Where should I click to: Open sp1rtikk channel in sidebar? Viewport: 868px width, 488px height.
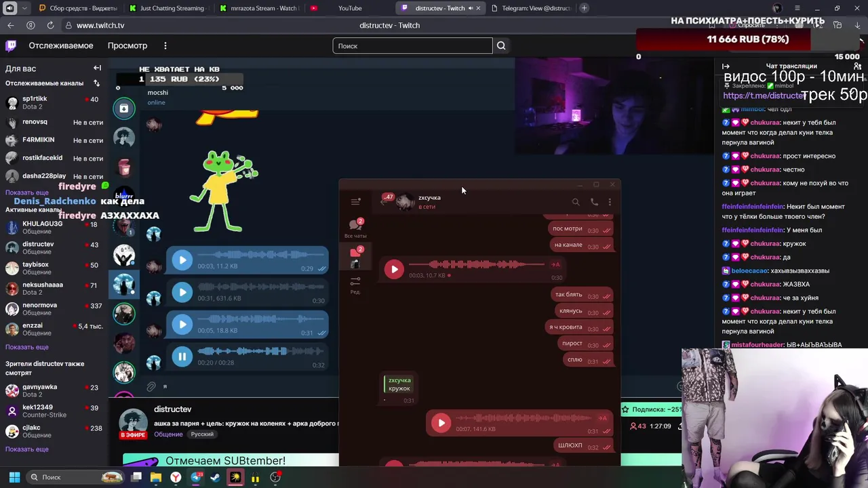[x=53, y=102]
